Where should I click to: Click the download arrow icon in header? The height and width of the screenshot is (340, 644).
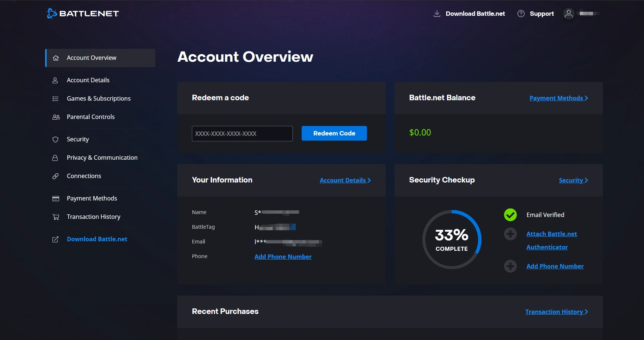pyautogui.click(x=437, y=14)
